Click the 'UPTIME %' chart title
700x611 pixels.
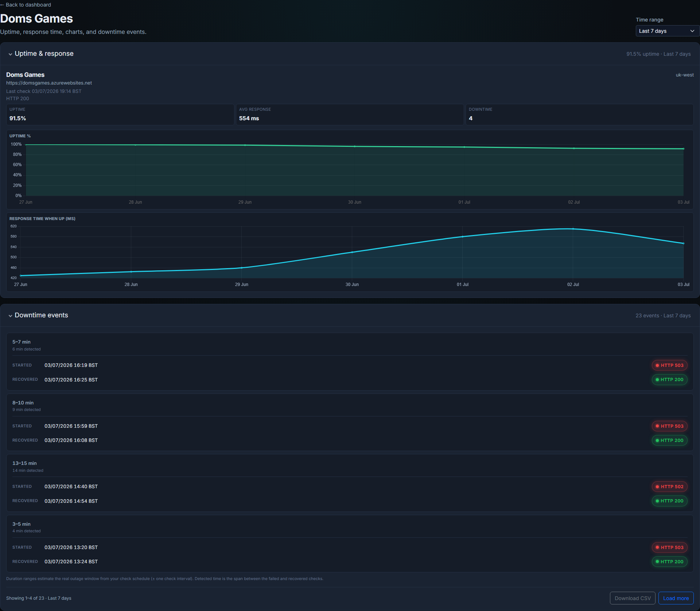pos(20,136)
